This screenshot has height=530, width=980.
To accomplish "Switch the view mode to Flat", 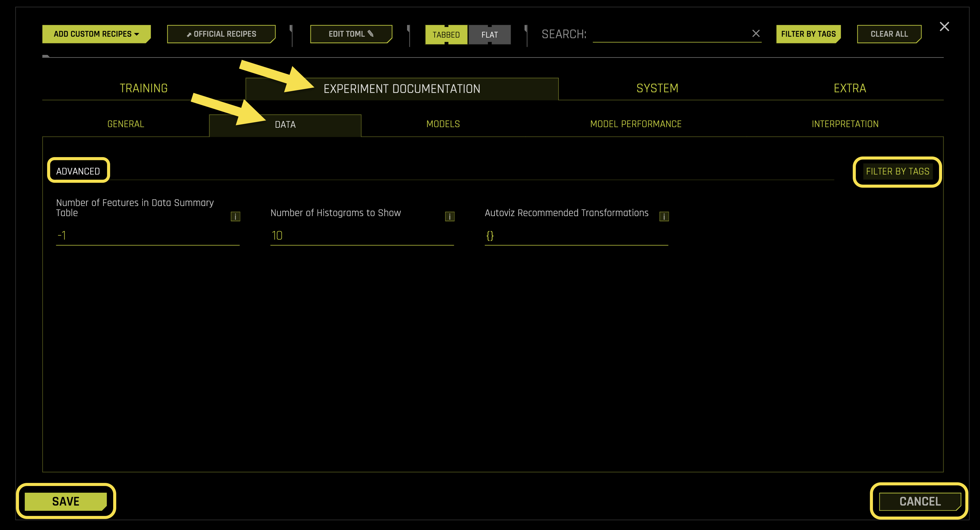I will tap(490, 35).
